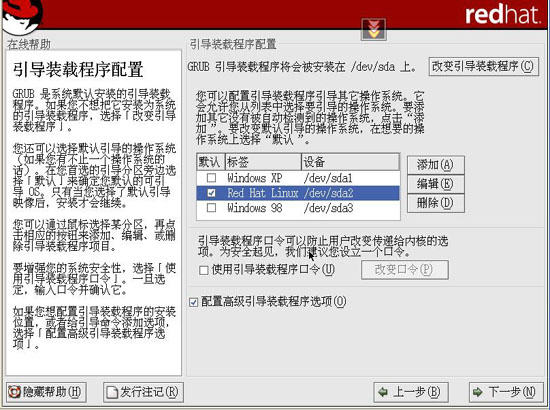Click the green back arrow icon on 上一步

coord(383,392)
